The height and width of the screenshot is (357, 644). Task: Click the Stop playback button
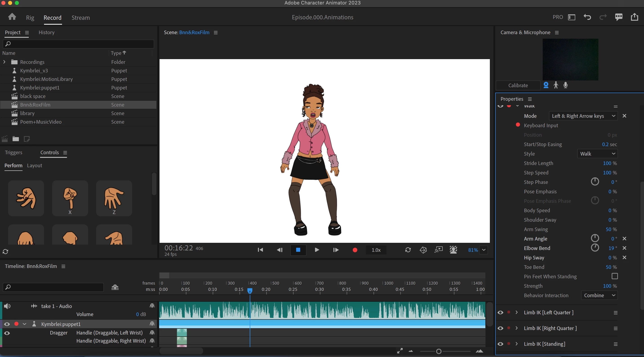[298, 250]
